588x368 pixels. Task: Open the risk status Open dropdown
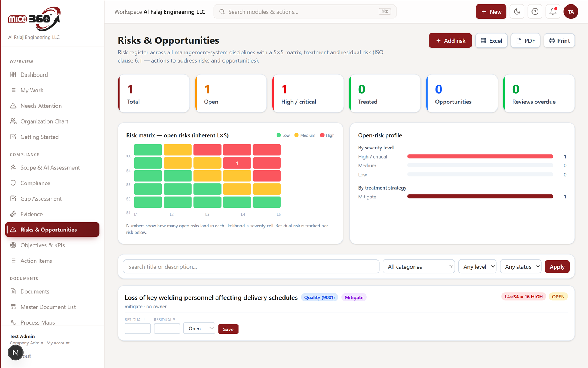pos(199,329)
